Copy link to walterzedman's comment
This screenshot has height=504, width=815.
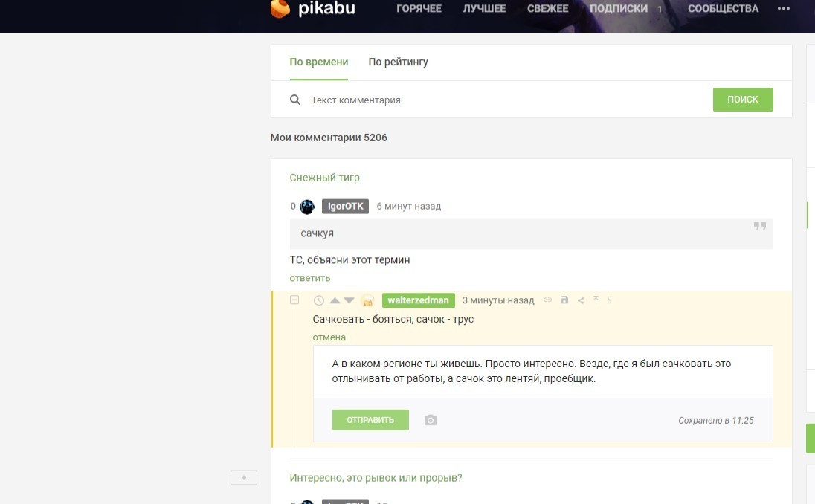(548, 300)
